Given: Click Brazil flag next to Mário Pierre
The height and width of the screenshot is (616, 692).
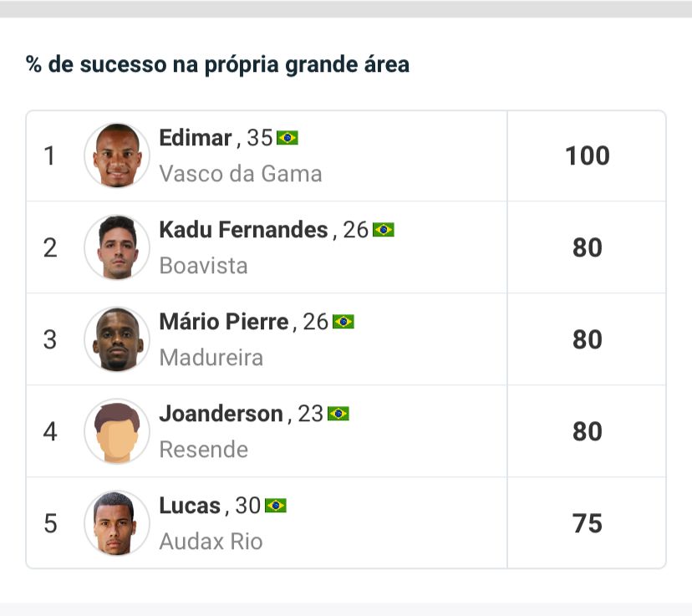Looking at the screenshot, I should (x=343, y=322).
